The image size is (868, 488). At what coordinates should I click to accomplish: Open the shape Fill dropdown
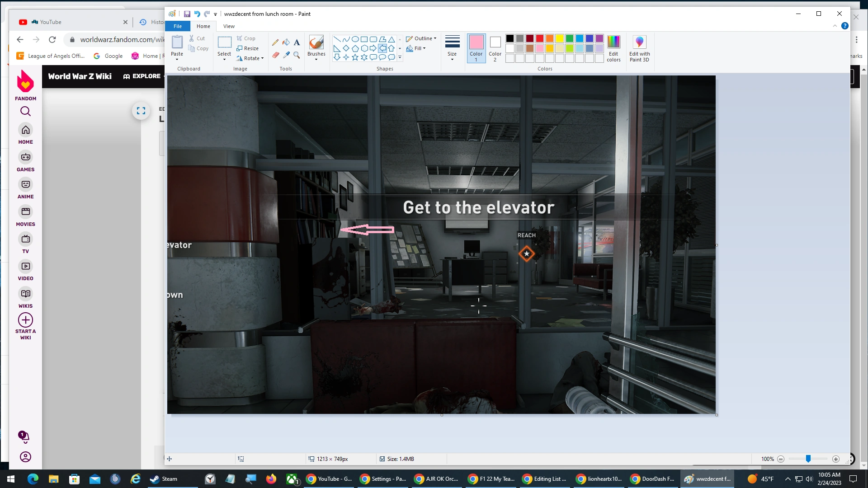(416, 48)
